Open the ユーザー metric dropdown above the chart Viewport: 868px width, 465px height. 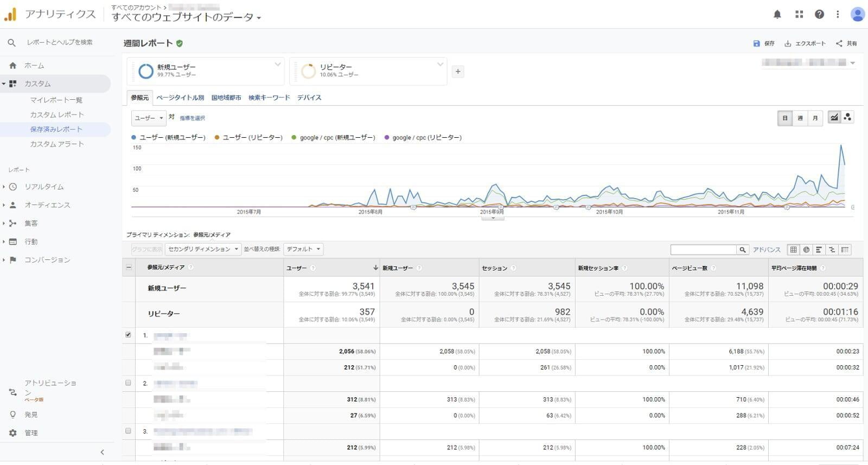[149, 118]
